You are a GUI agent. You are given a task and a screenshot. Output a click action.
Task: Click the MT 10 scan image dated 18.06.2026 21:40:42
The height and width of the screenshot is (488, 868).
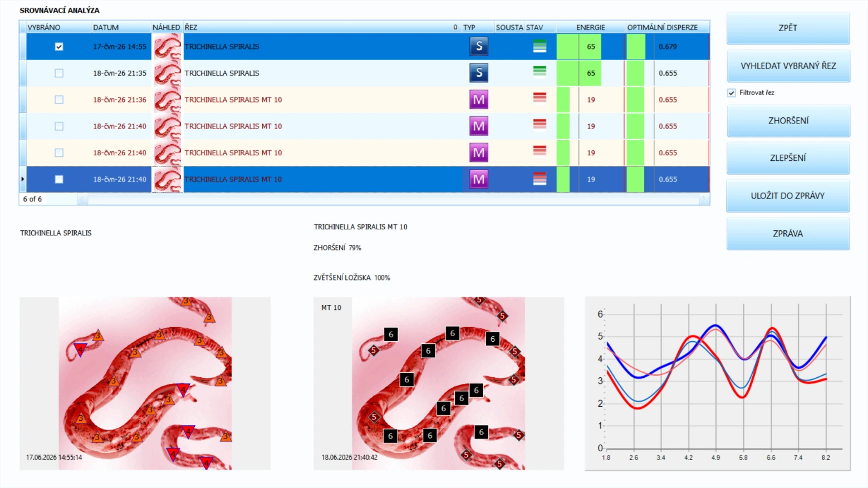[439, 383]
